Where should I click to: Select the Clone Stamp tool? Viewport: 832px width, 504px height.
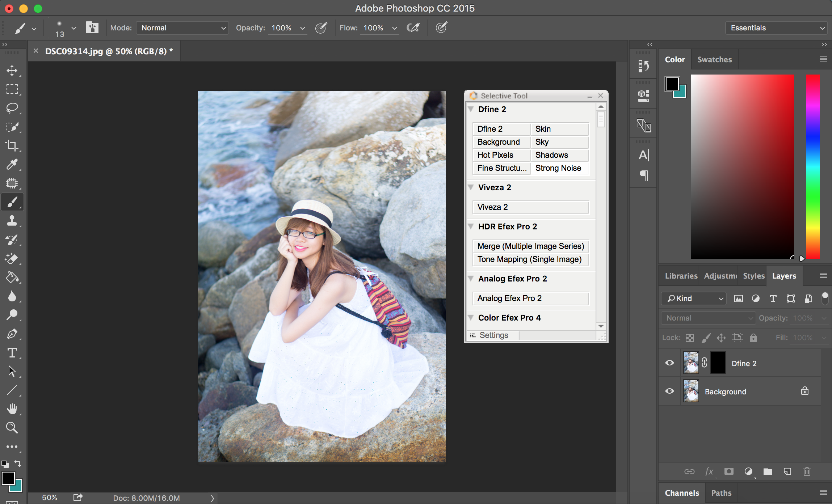12,221
